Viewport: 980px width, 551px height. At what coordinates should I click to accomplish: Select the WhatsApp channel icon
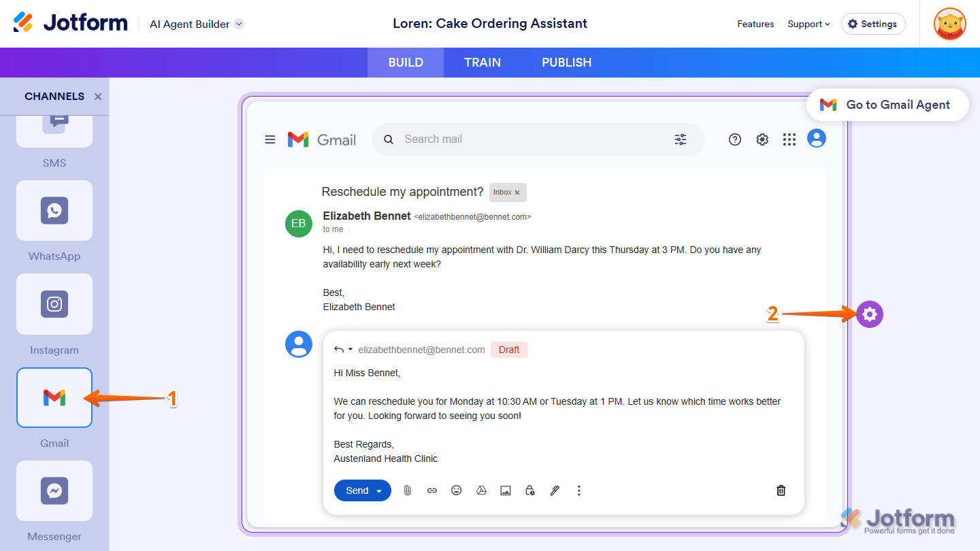coord(54,210)
